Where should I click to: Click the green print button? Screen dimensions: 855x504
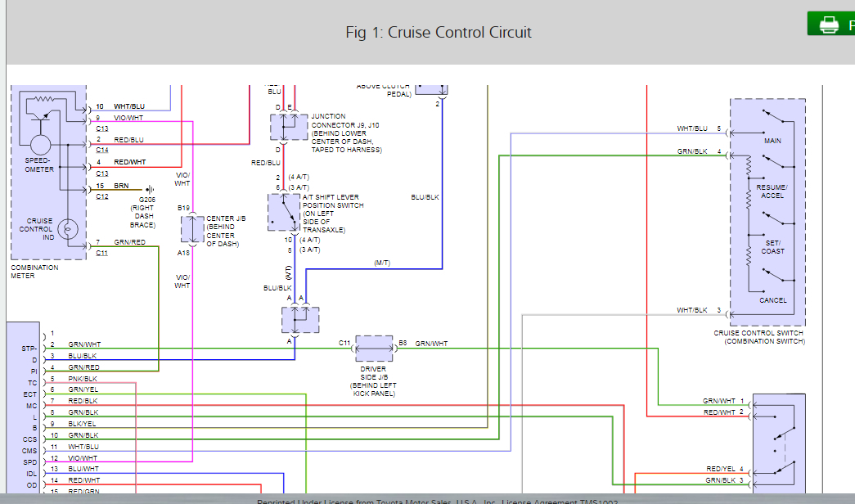point(830,24)
